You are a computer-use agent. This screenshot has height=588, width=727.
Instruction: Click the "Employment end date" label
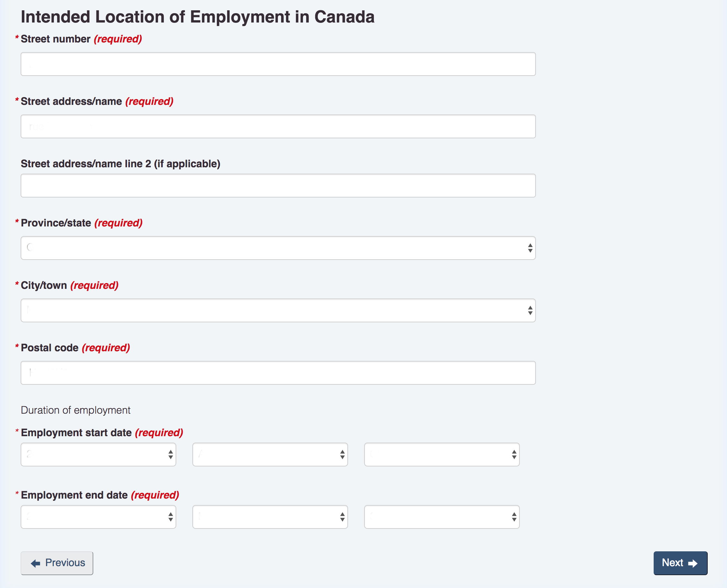74,495
